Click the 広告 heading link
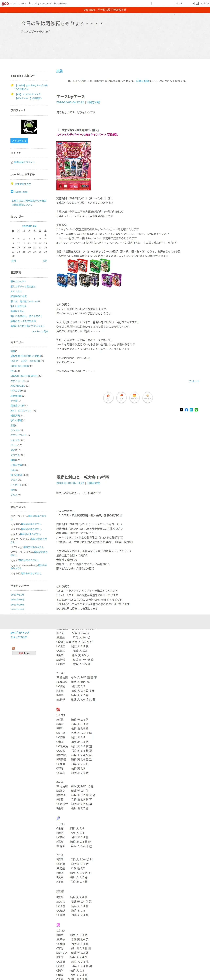Image resolution: width=210 pixels, height=980 pixels. click(x=60, y=71)
